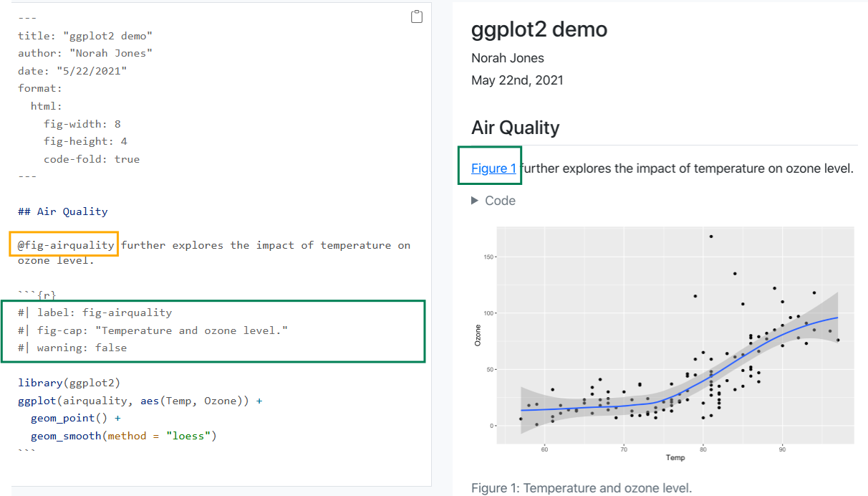Place cursor on '#| label: fig-airquality' line
The width and height of the screenshot is (868, 496).
coord(95,313)
